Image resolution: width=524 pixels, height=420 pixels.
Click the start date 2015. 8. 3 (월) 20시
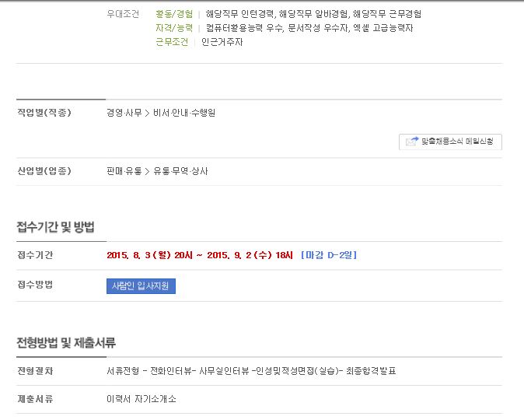point(150,255)
